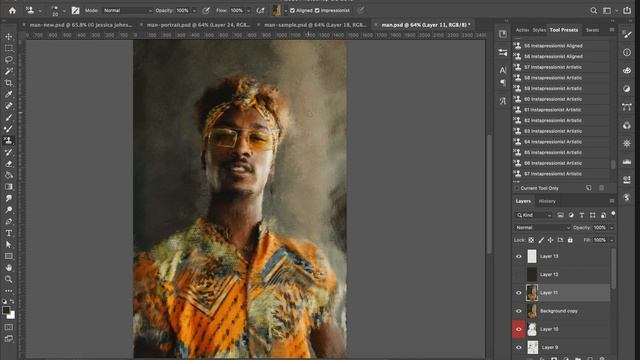The height and width of the screenshot is (360, 640).
Task: Show Layer 12 visibility box
Action: point(519,274)
